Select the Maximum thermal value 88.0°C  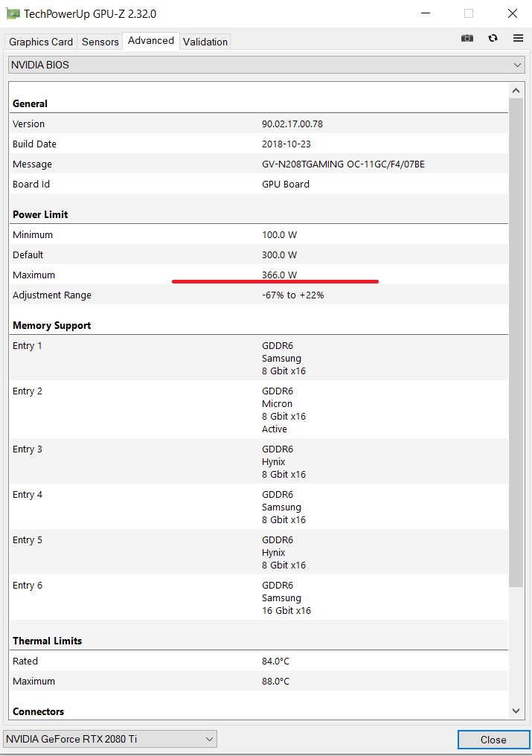275,682
